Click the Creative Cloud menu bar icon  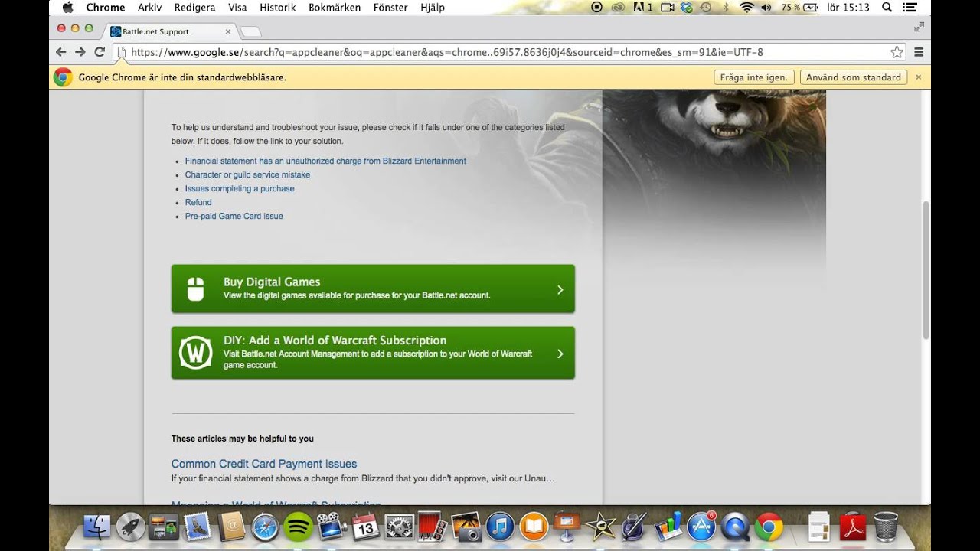coord(618,8)
